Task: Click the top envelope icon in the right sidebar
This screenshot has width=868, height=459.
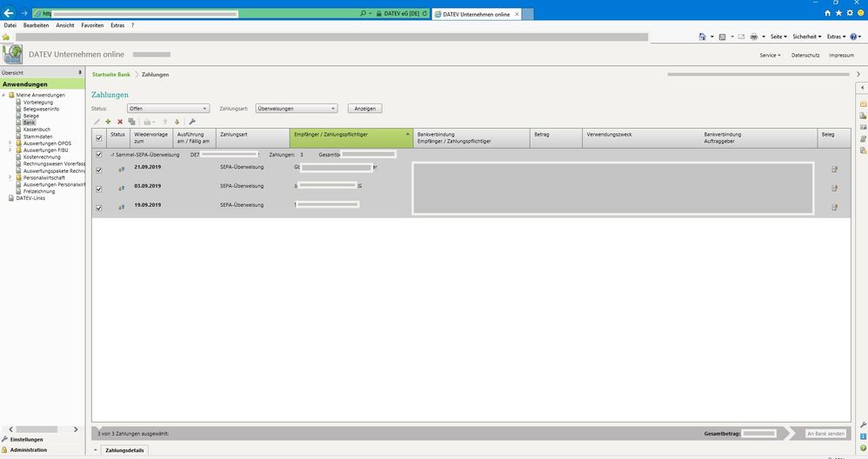Action: pos(863,104)
